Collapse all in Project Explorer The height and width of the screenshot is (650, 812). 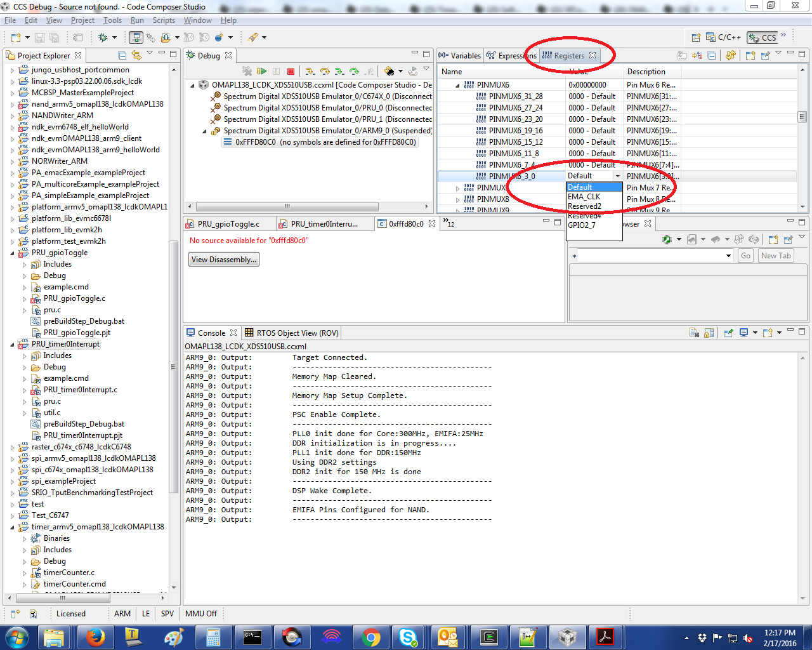(122, 55)
